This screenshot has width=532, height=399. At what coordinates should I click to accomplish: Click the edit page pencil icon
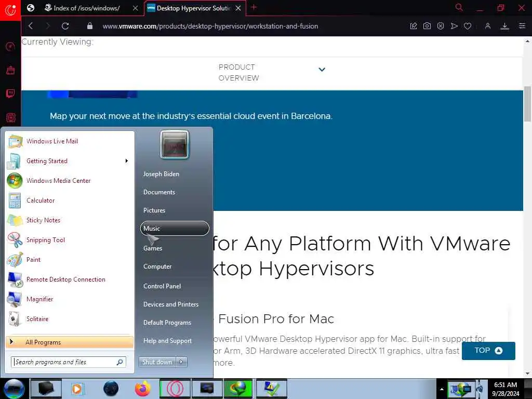[x=413, y=26]
